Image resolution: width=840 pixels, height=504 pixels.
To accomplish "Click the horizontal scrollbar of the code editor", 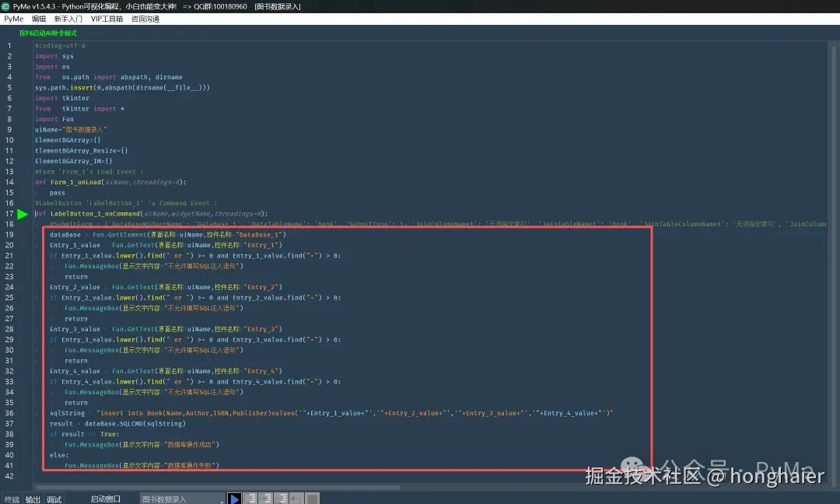I will click(x=218, y=488).
